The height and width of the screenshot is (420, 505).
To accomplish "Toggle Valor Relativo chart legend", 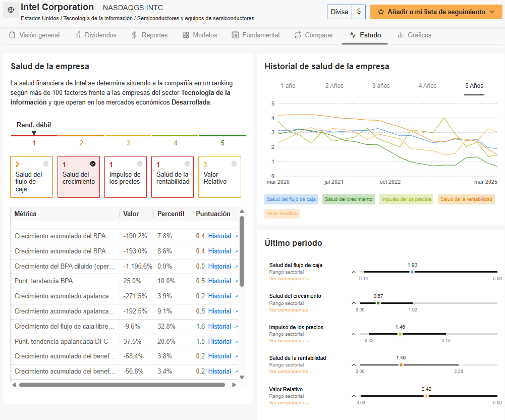I will [x=282, y=214].
